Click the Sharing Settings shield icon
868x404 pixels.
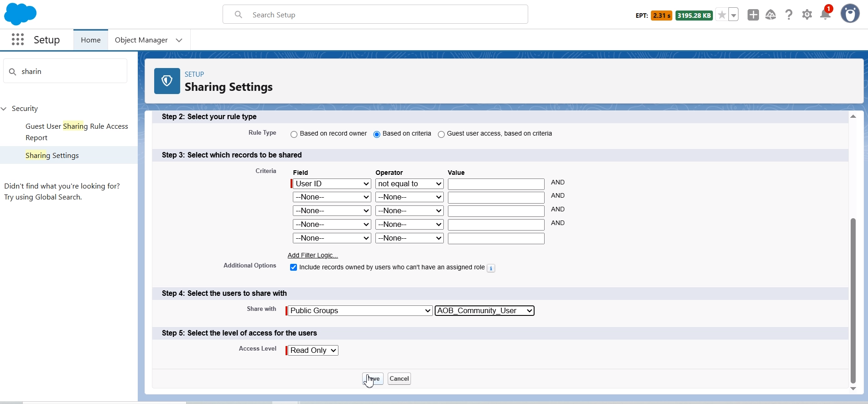click(x=167, y=81)
